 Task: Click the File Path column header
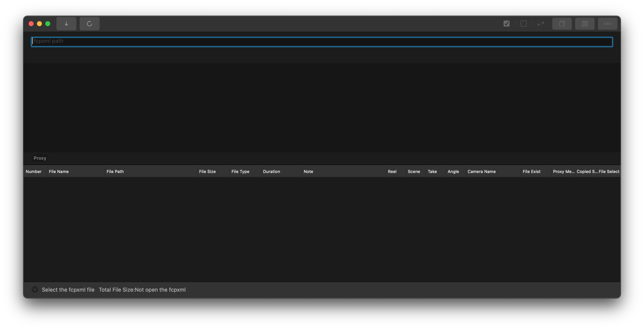(x=115, y=171)
